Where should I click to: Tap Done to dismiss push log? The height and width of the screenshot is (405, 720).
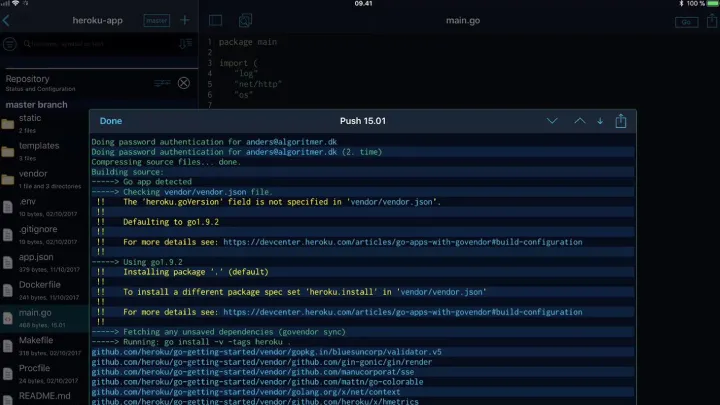coord(111,121)
